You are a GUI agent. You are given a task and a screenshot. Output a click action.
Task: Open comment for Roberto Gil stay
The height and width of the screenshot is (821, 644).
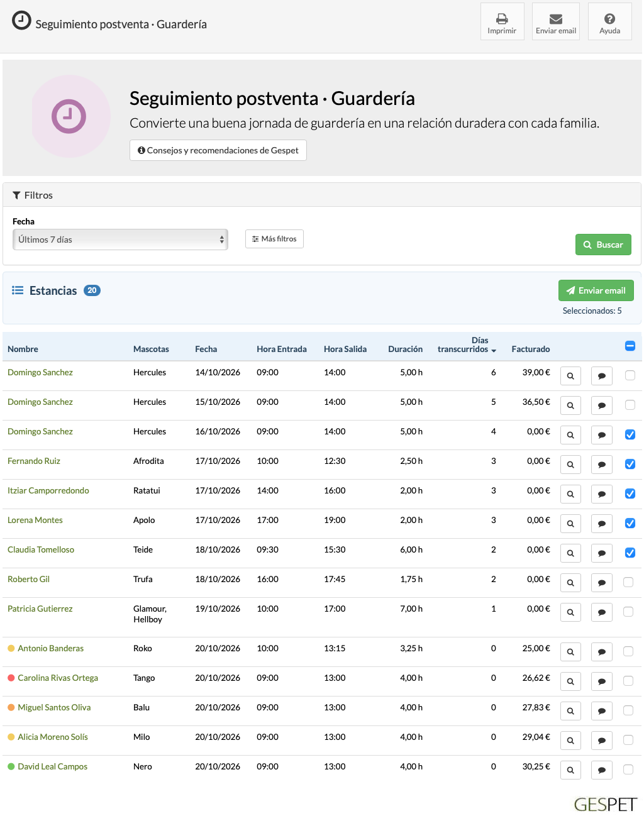pos(602,583)
